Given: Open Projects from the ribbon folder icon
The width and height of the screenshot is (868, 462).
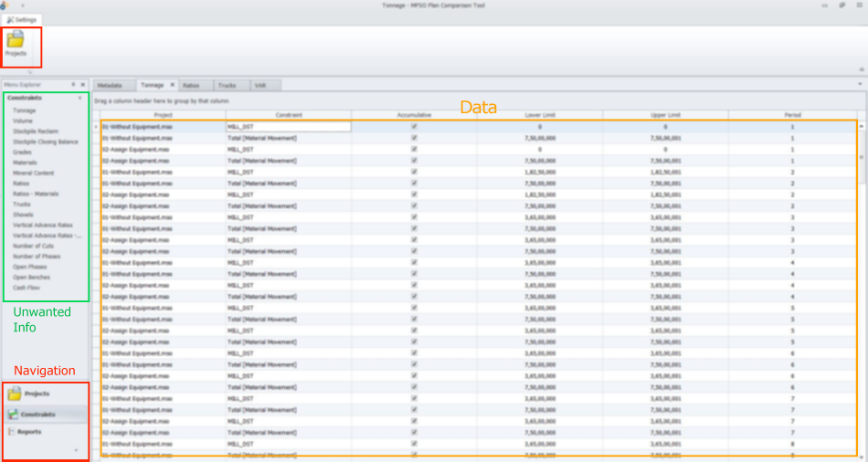Looking at the screenshot, I should point(16,43).
